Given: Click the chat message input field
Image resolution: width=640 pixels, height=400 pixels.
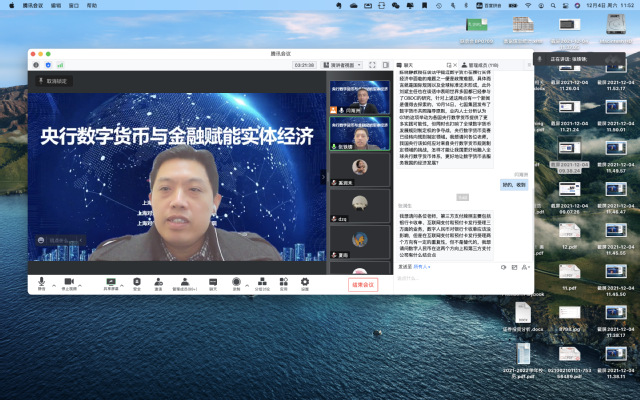Looking at the screenshot, I should (450, 284).
